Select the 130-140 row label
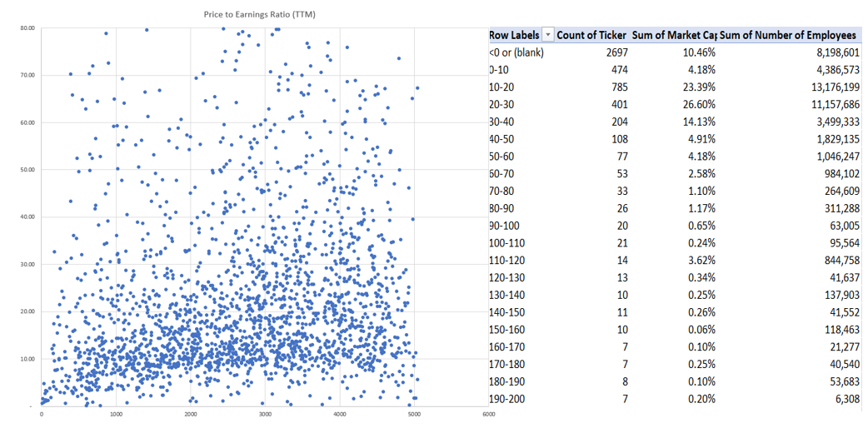This screenshot has height=433, width=868. (507, 295)
